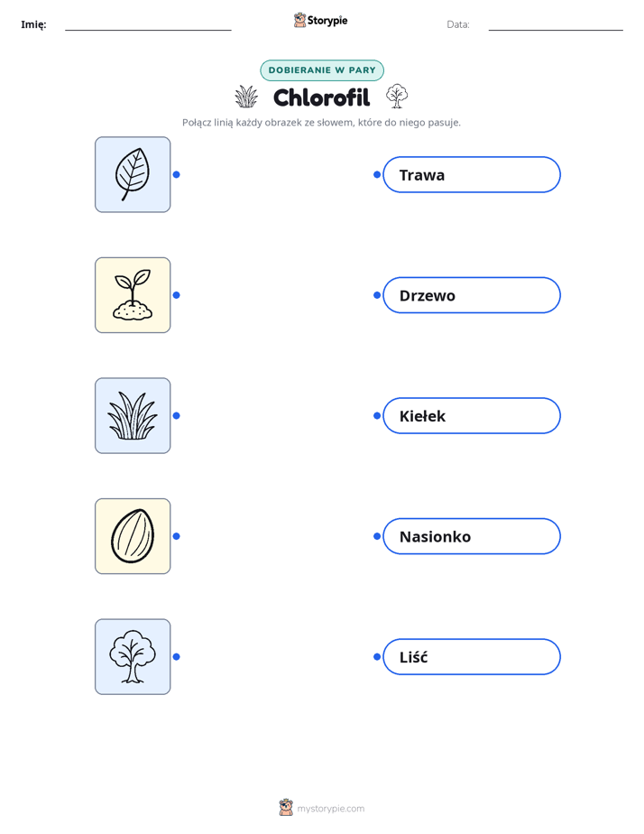Click the tree picture card
This screenshot has width=644, height=834.
point(133,657)
